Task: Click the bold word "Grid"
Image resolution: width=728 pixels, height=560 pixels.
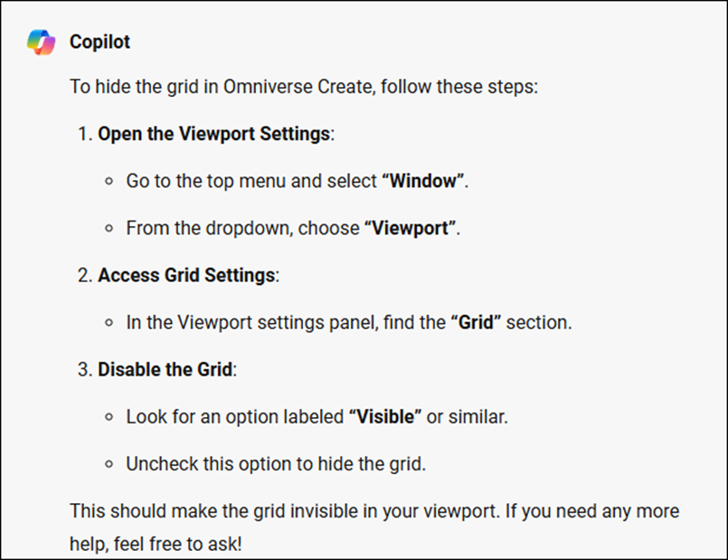Action: [476, 322]
